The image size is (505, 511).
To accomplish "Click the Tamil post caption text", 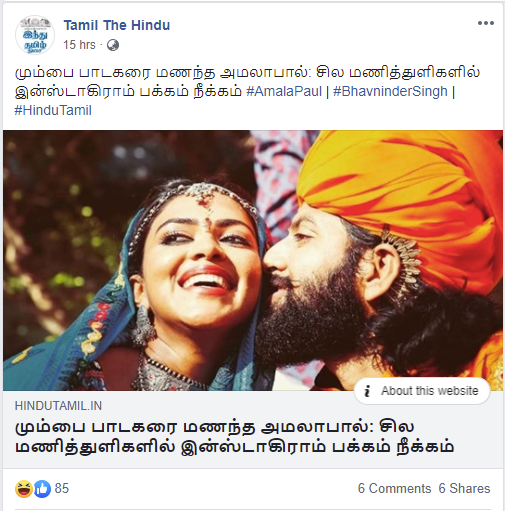I will pos(247,82).
